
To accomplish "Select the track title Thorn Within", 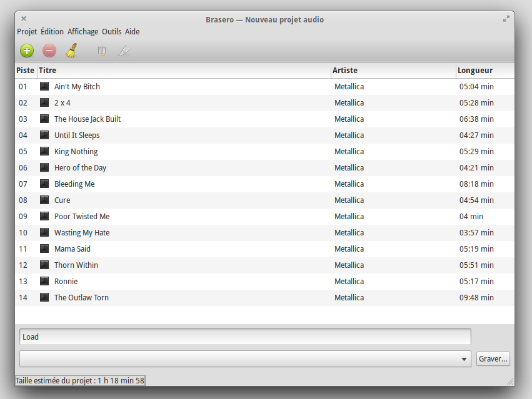I will tap(76, 265).
